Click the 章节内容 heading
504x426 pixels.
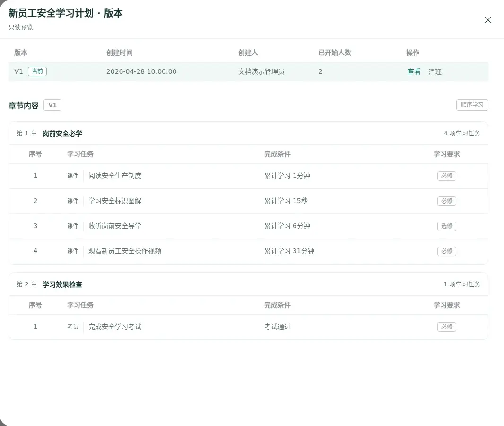pyautogui.click(x=24, y=106)
